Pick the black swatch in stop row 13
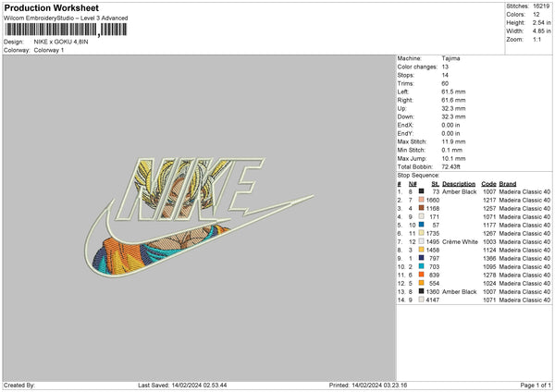Screen dimensions: 555x392 [421, 291]
